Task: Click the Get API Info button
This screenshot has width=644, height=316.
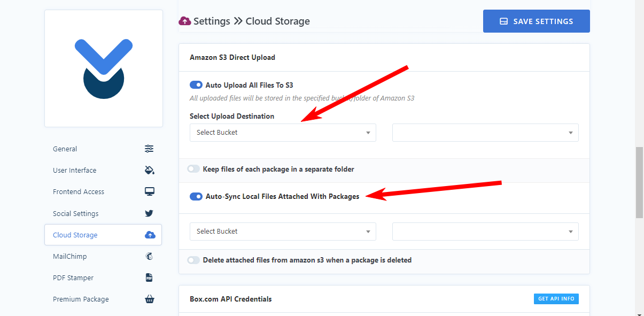Action: pos(556,299)
